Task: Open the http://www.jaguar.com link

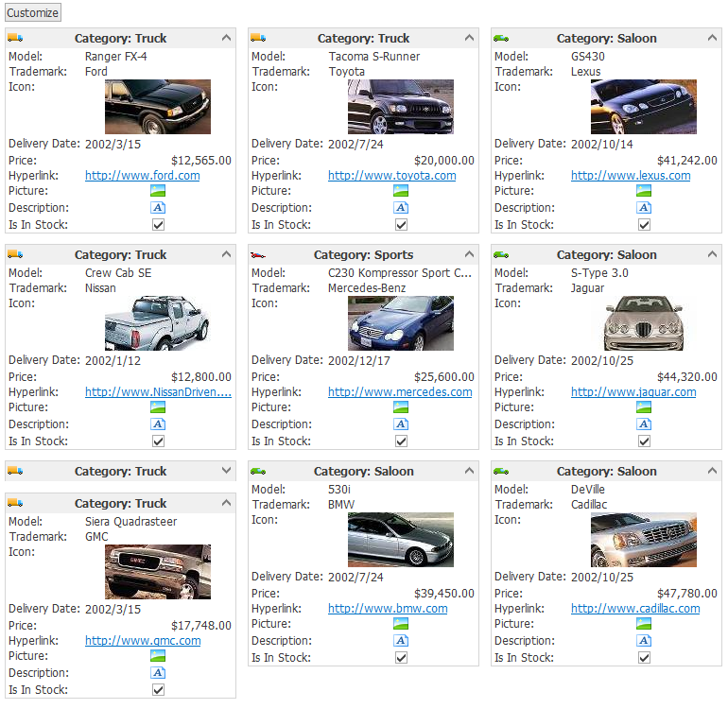Action: (633, 392)
